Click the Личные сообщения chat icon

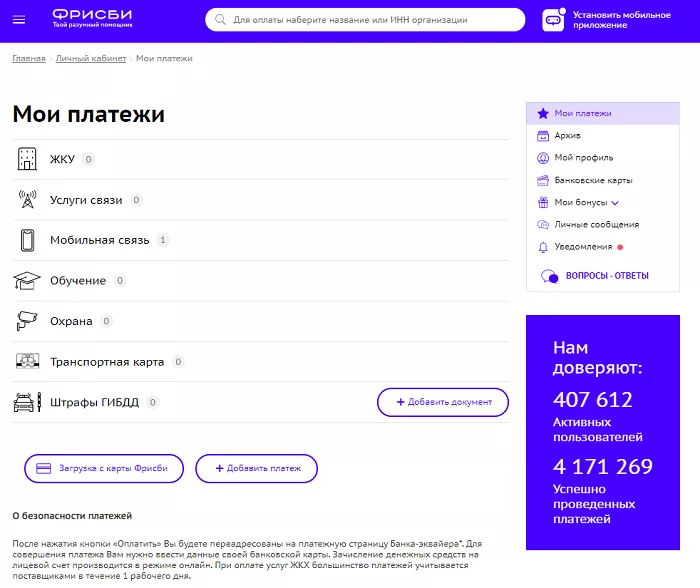(x=543, y=225)
